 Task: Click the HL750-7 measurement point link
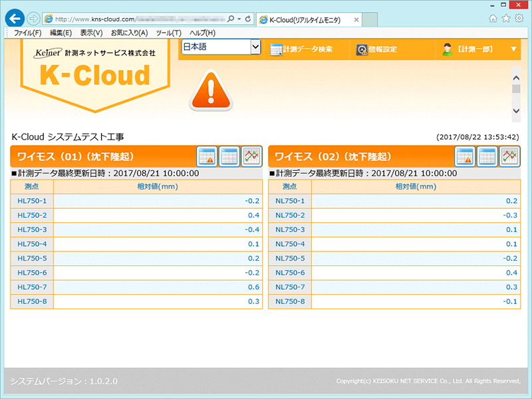click(x=32, y=287)
